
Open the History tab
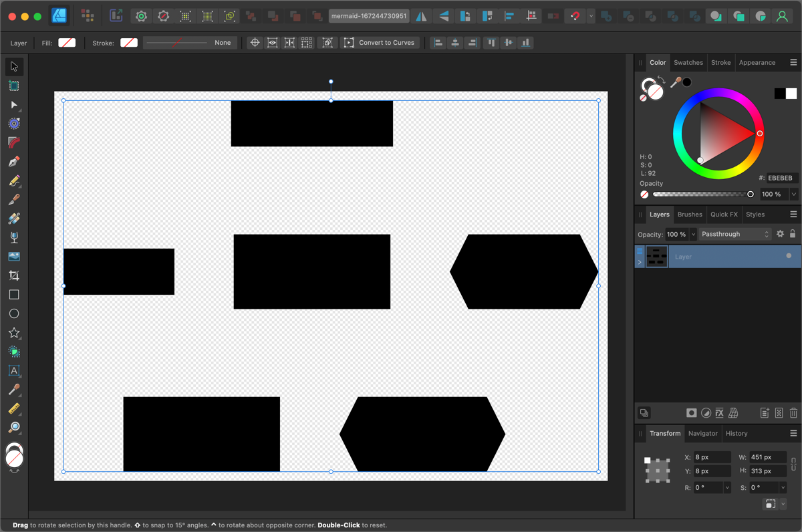[x=737, y=433]
